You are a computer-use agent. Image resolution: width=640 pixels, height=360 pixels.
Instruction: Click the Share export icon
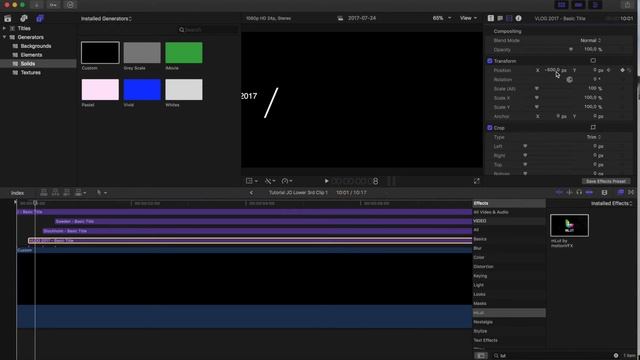click(x=627, y=5)
